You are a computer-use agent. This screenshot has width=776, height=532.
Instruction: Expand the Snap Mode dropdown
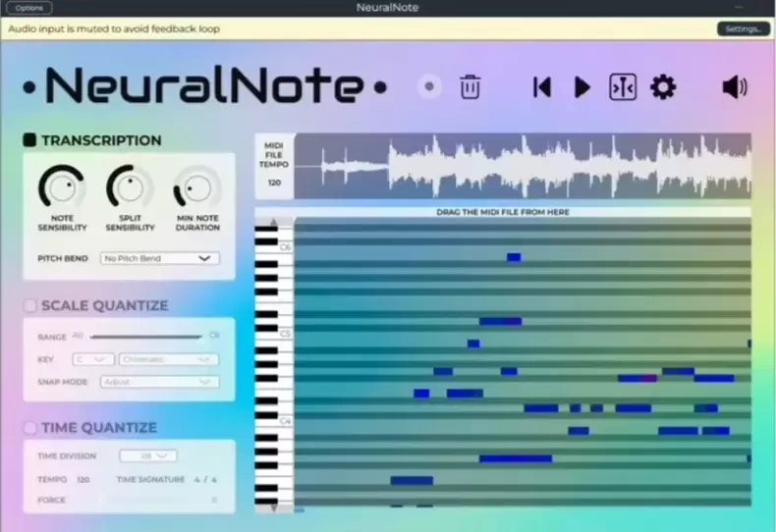coord(159,382)
